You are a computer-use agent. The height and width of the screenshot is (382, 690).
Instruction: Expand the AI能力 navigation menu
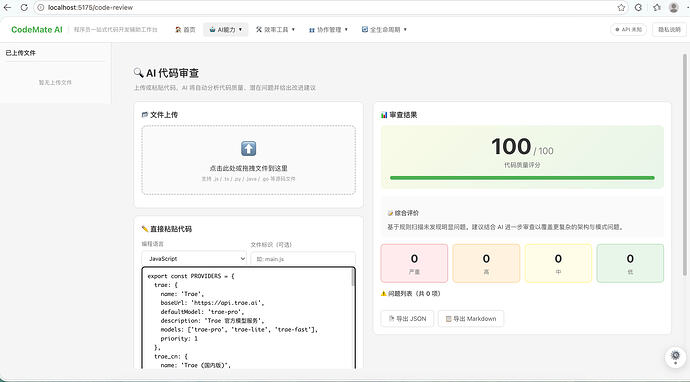click(226, 29)
